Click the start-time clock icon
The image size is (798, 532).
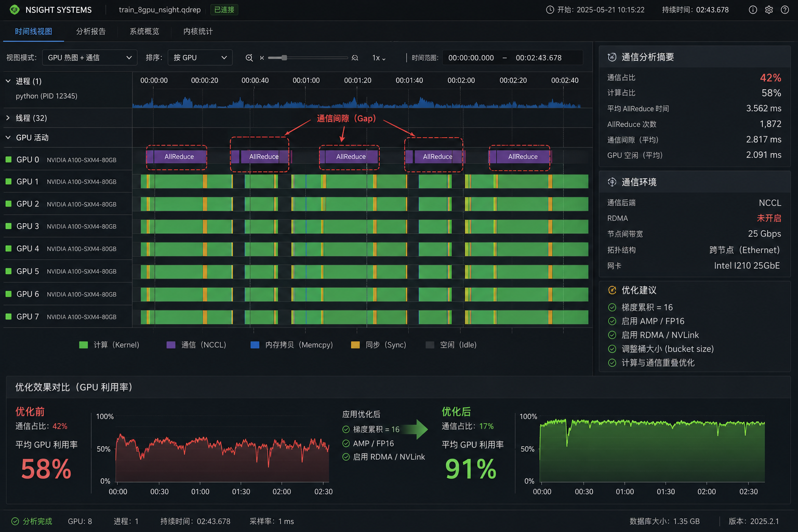(550, 10)
